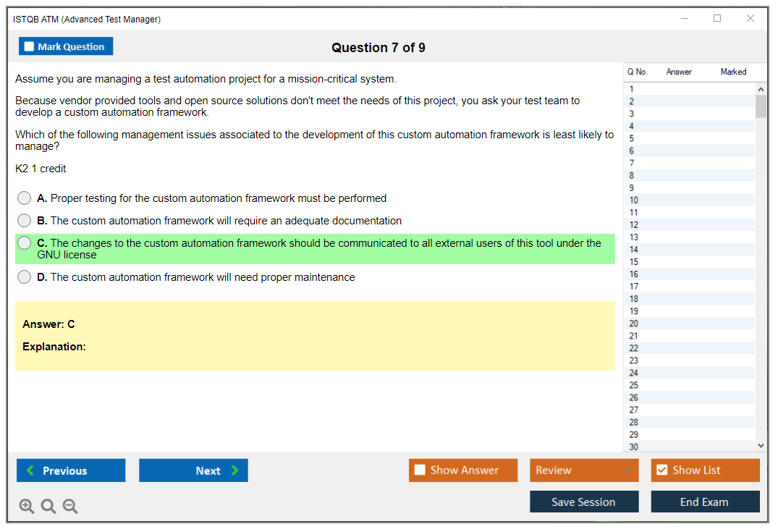Click Save Session button
Image resolution: width=778 pixels, height=532 pixels.
point(584,502)
